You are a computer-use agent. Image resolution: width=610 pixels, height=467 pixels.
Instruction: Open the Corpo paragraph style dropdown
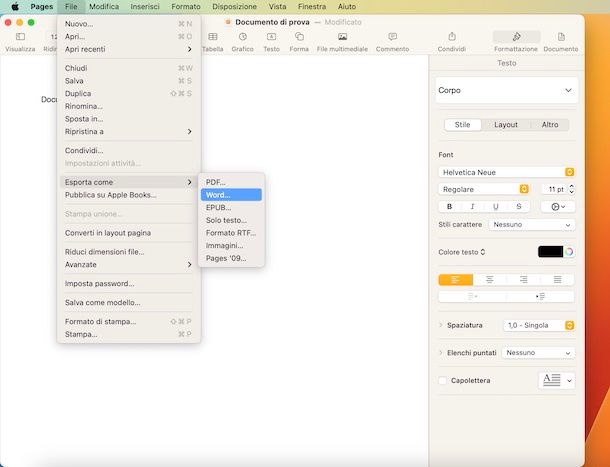[507, 90]
